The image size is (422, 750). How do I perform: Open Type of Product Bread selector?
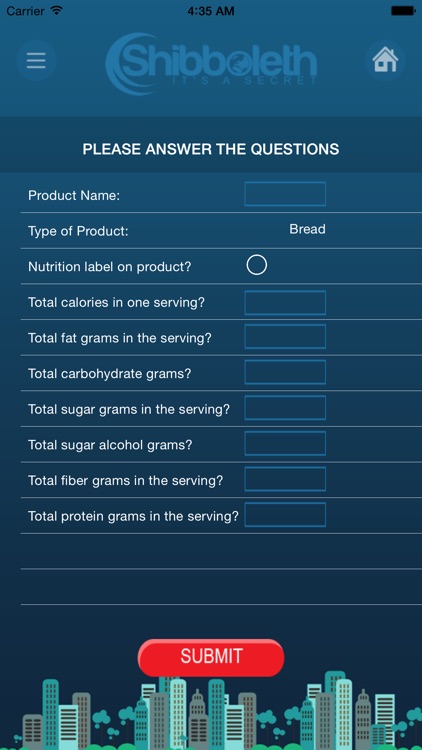[307, 229]
